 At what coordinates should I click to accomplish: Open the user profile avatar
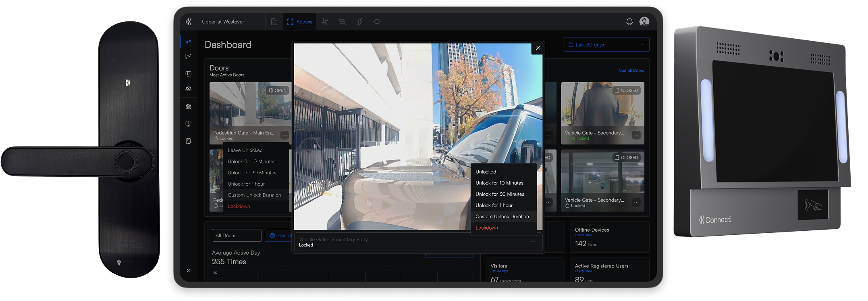point(644,22)
